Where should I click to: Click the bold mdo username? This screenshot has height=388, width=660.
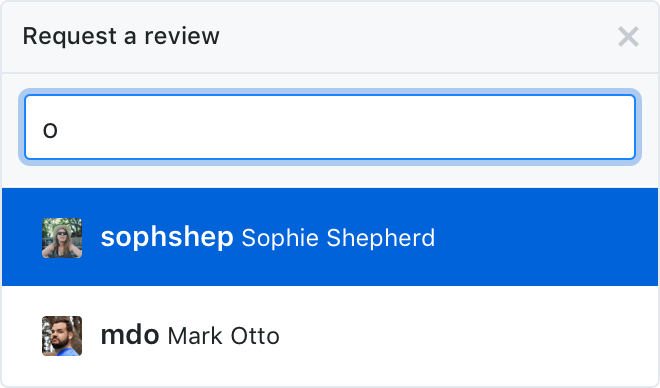pos(130,335)
